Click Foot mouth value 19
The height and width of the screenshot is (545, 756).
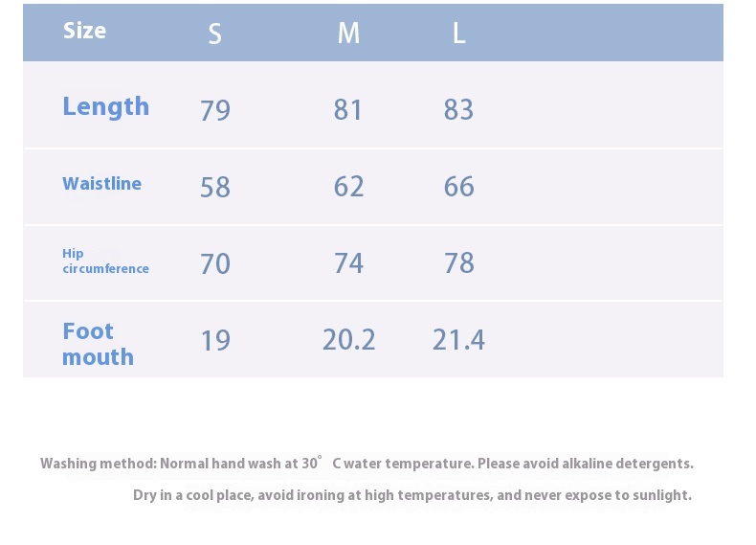pyautogui.click(x=215, y=340)
